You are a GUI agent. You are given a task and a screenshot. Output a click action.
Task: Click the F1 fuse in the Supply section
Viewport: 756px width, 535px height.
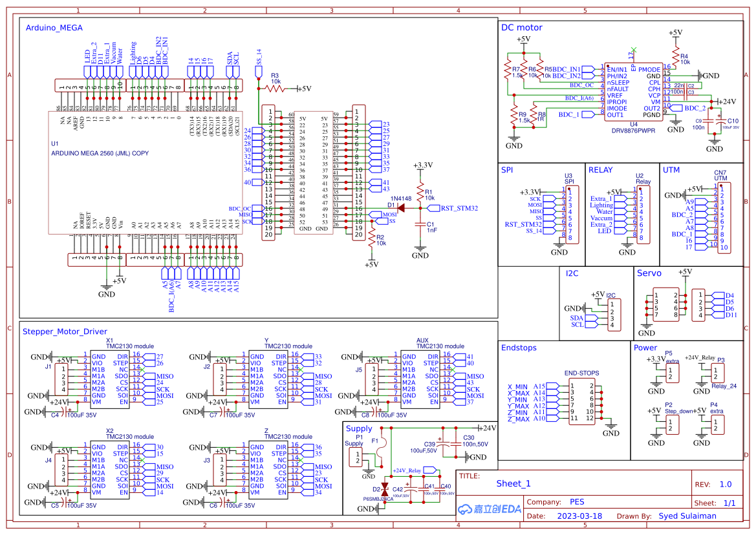[383, 448]
